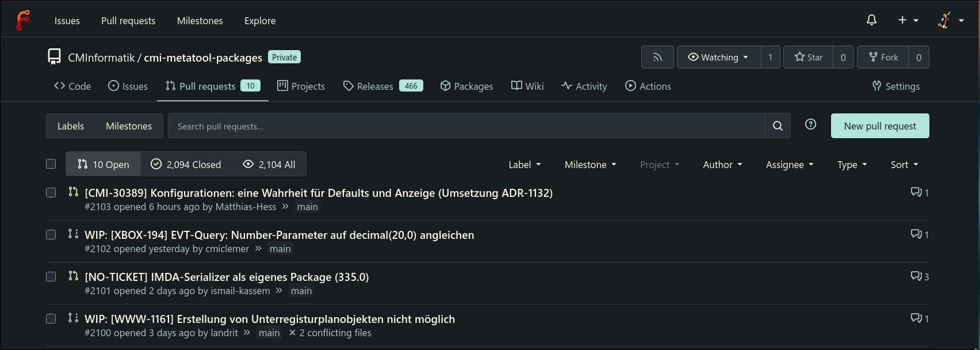Click the repository icon beside CMInformatik
This screenshot has height=350, width=980.
[x=54, y=56]
